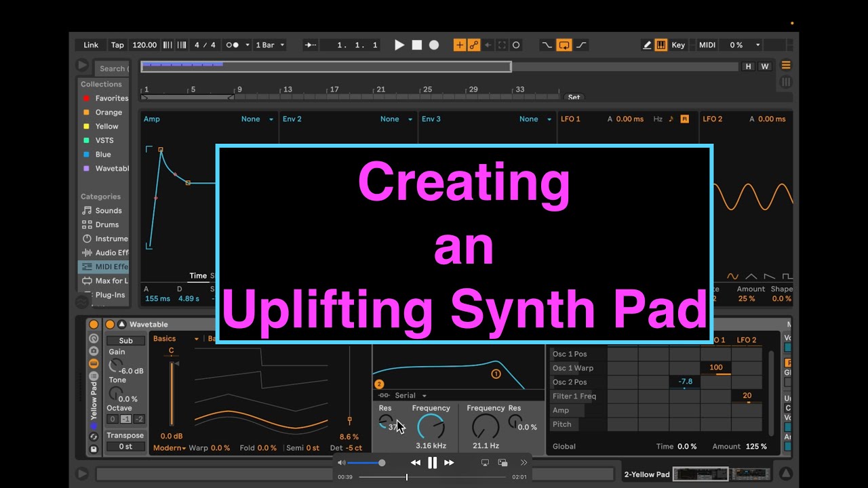Toggle the MIDI Arrangement Overdub plus button
868x488 pixels.
[x=460, y=45]
